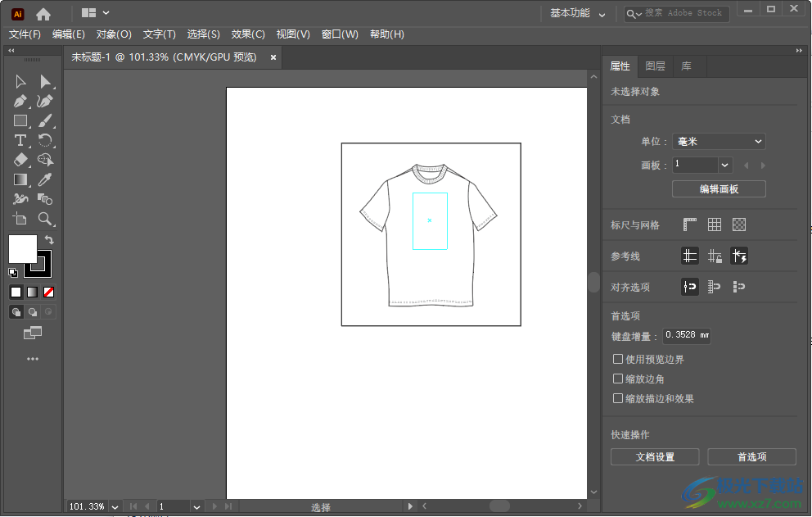Open the 窗口(W) menu
This screenshot has width=812, height=517.
340,34
